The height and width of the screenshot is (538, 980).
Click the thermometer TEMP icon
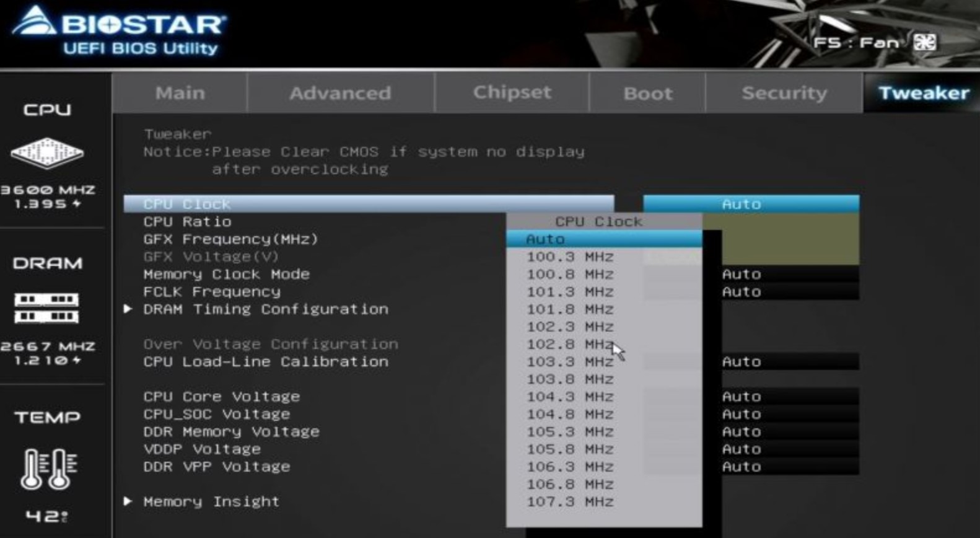pyautogui.click(x=49, y=469)
